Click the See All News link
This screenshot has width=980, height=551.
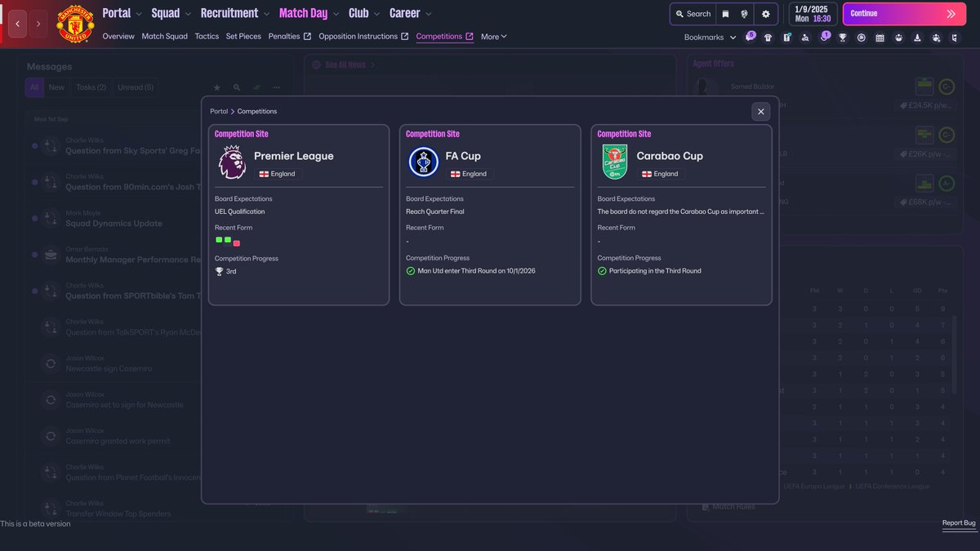(345, 64)
